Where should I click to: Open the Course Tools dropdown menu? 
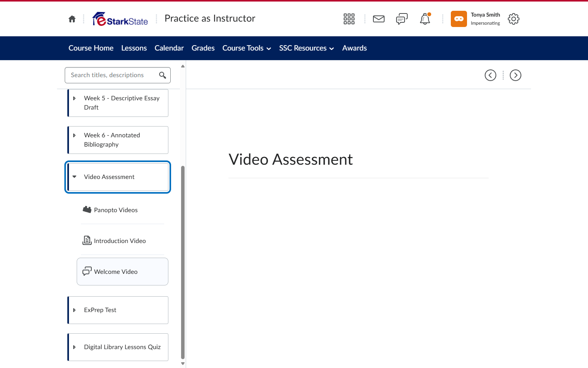click(x=247, y=48)
